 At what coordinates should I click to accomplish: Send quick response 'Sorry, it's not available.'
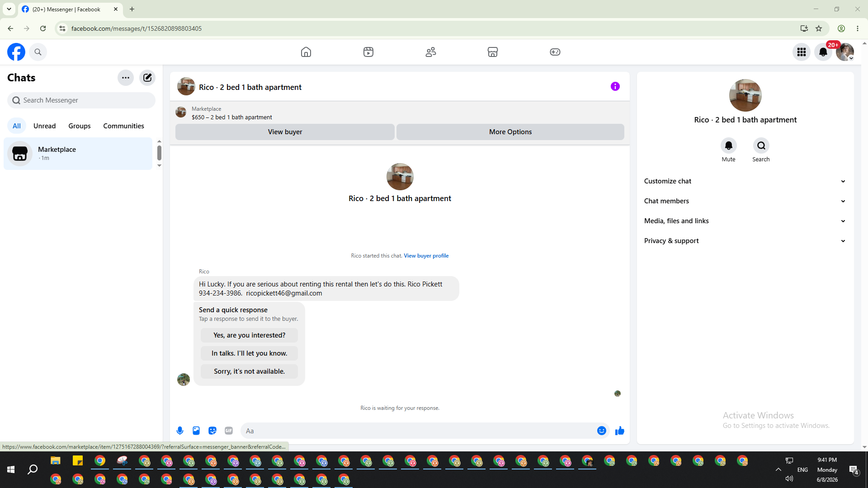(x=250, y=371)
